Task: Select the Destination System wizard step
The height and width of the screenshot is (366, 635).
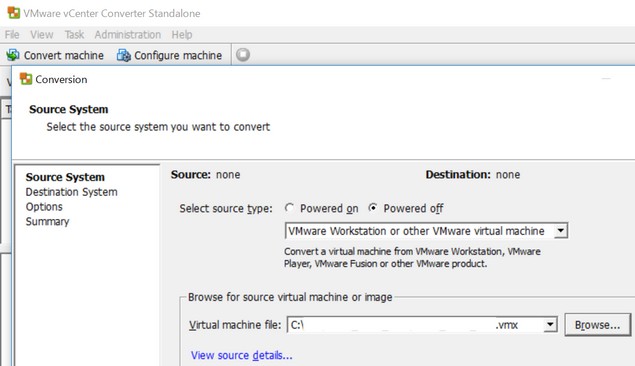Action: pos(72,192)
